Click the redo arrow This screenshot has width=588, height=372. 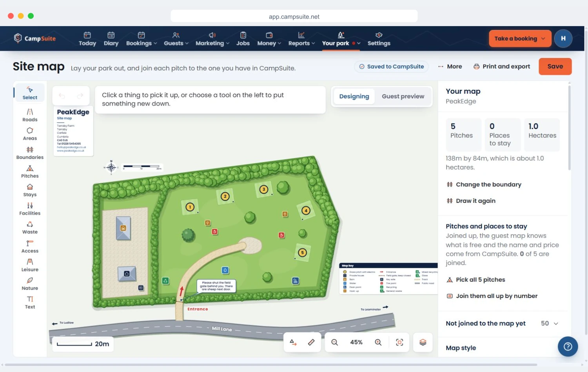pyautogui.click(x=80, y=96)
